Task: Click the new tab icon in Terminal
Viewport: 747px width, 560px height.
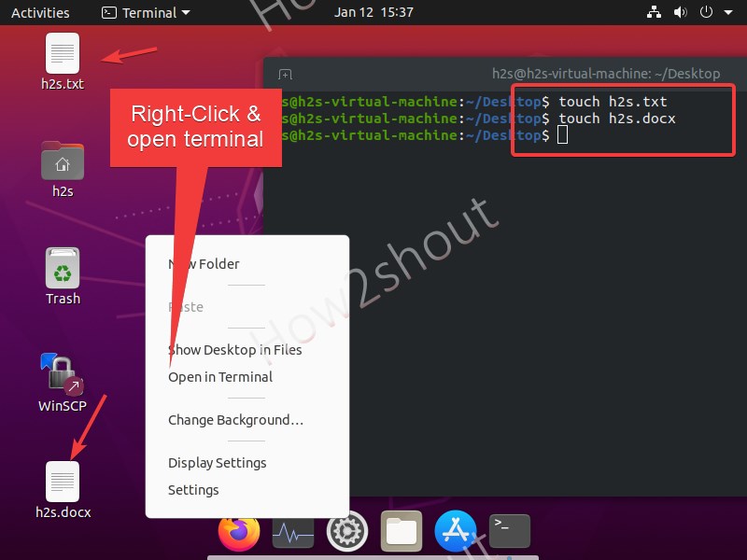Action: [285, 75]
